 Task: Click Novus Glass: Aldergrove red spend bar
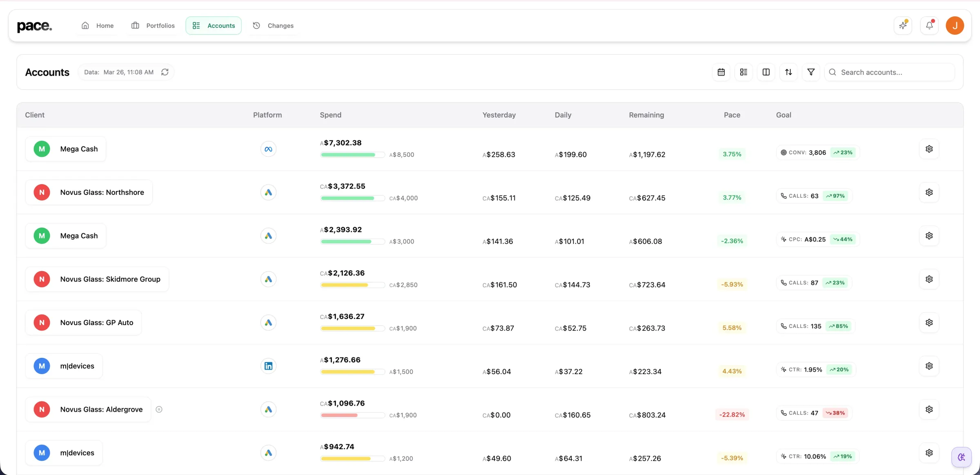coord(352,415)
